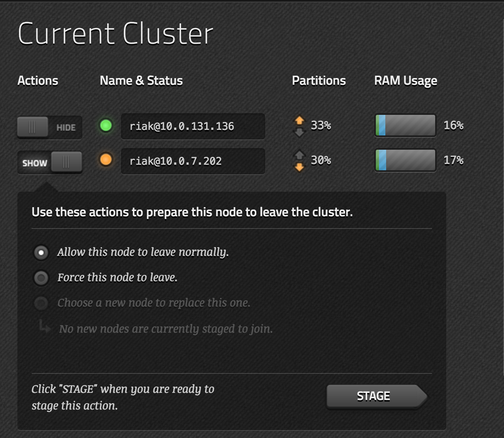Click the RAM usage bar showing 16%

[405, 126]
